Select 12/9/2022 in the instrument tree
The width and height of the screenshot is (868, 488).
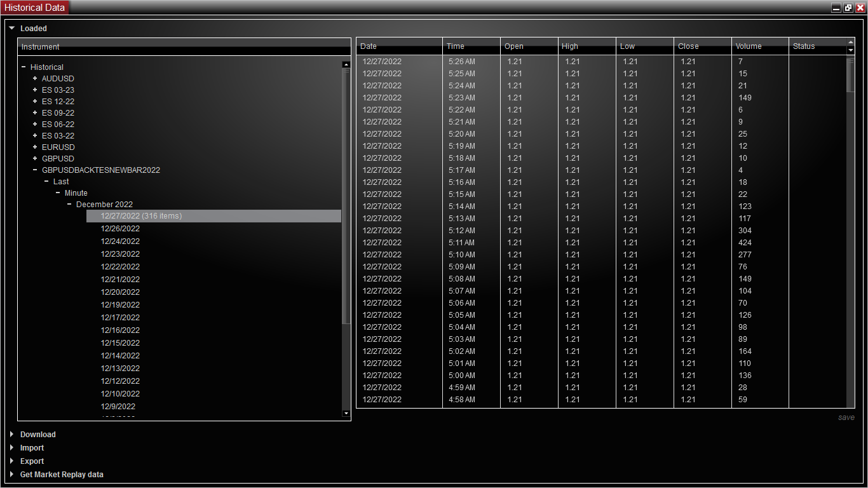click(x=118, y=407)
